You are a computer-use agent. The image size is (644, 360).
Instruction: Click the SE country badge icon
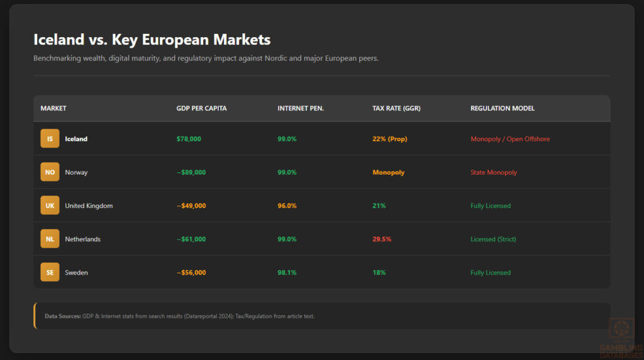click(50, 272)
